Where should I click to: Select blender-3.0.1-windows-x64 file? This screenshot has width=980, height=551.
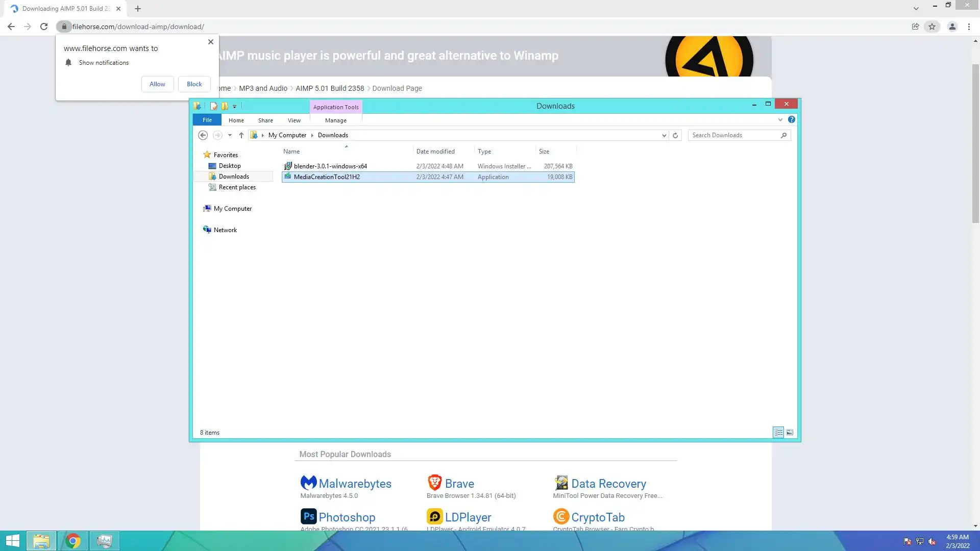330,166
